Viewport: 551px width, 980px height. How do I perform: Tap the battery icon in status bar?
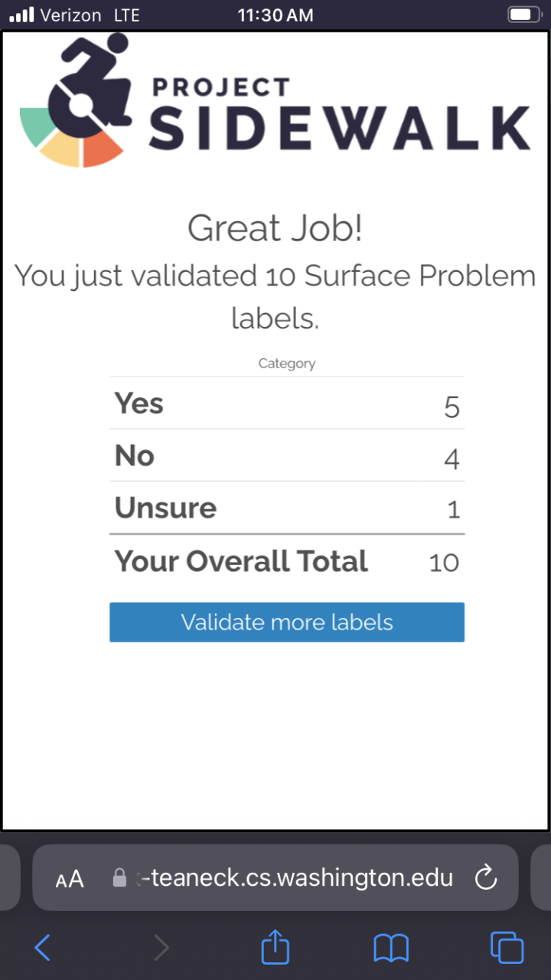(523, 15)
